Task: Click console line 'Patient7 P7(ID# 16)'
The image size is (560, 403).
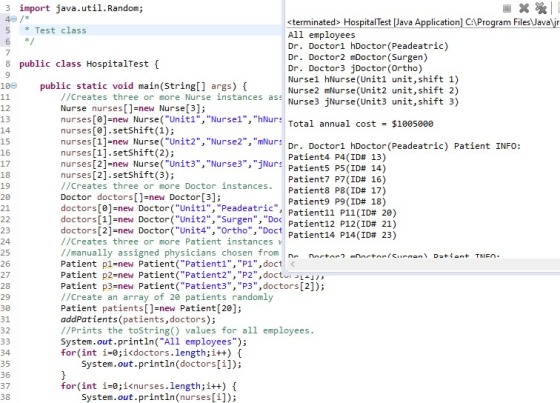Action: tap(337, 179)
